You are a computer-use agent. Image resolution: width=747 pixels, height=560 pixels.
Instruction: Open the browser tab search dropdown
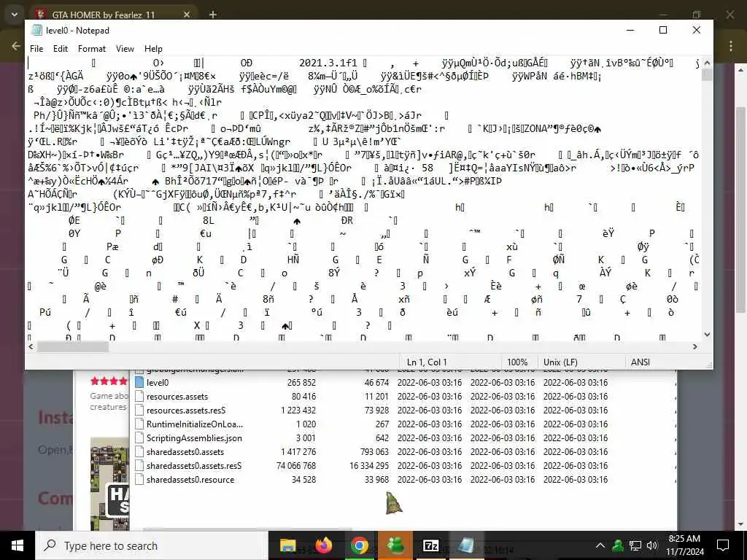click(15, 15)
